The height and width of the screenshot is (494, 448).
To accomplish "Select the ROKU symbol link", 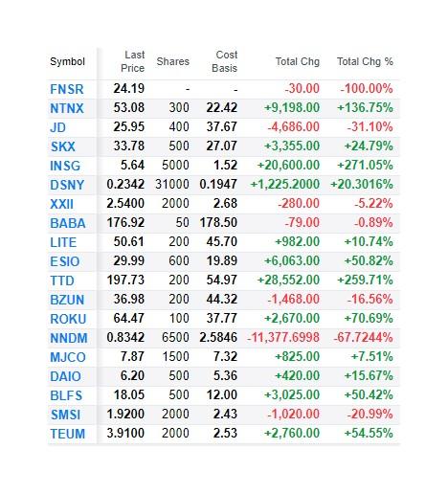I will 68,319.
